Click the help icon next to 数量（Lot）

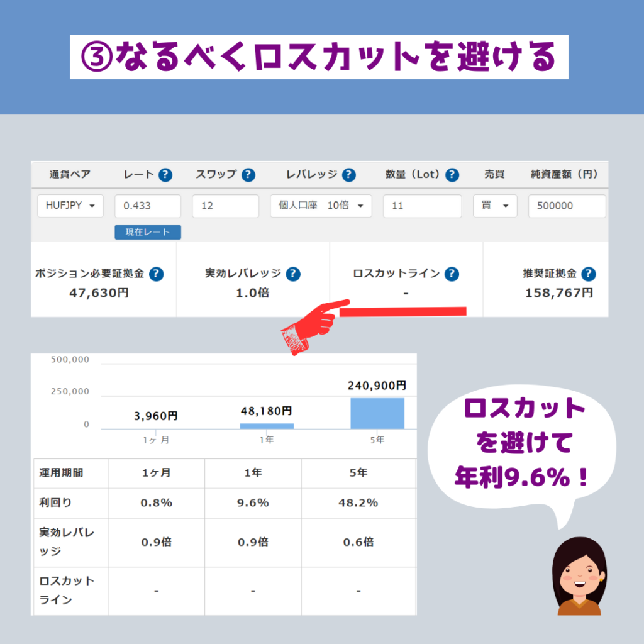452,175
